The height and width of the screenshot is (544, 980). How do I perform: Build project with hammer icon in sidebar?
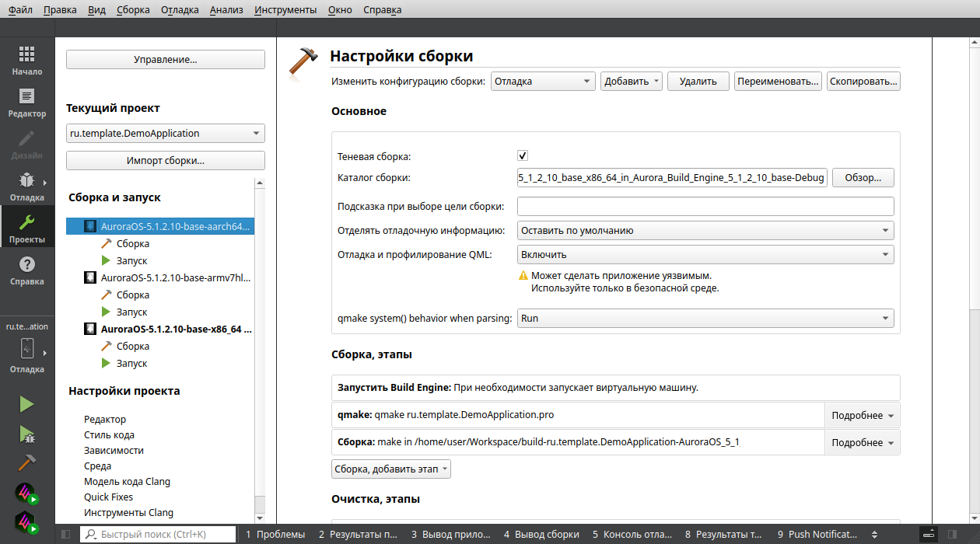point(27,463)
